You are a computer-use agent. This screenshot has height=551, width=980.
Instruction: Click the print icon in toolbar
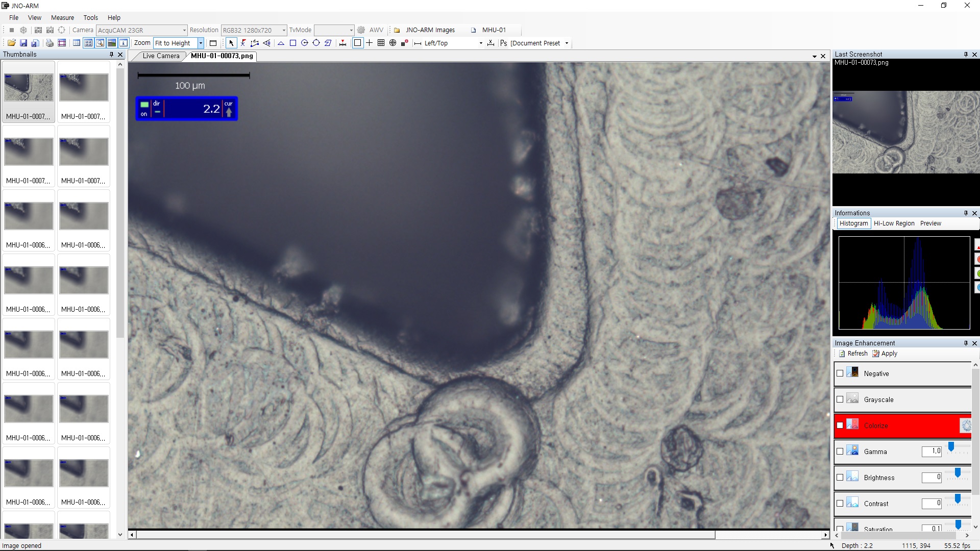[50, 43]
